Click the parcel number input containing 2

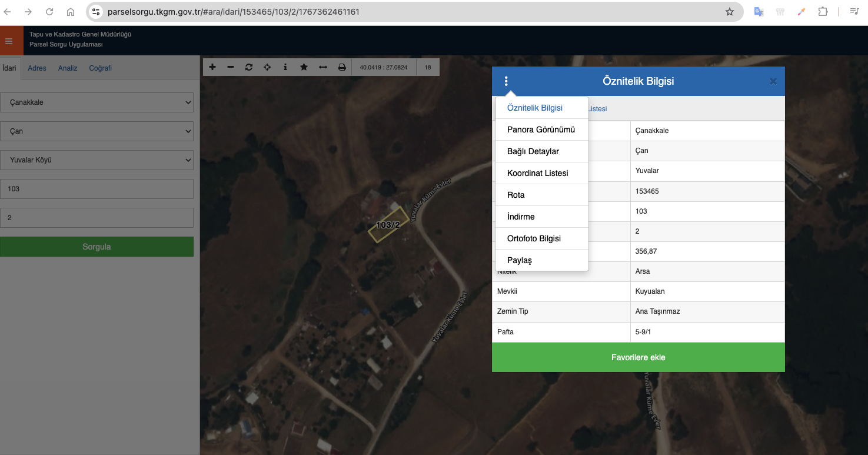97,218
